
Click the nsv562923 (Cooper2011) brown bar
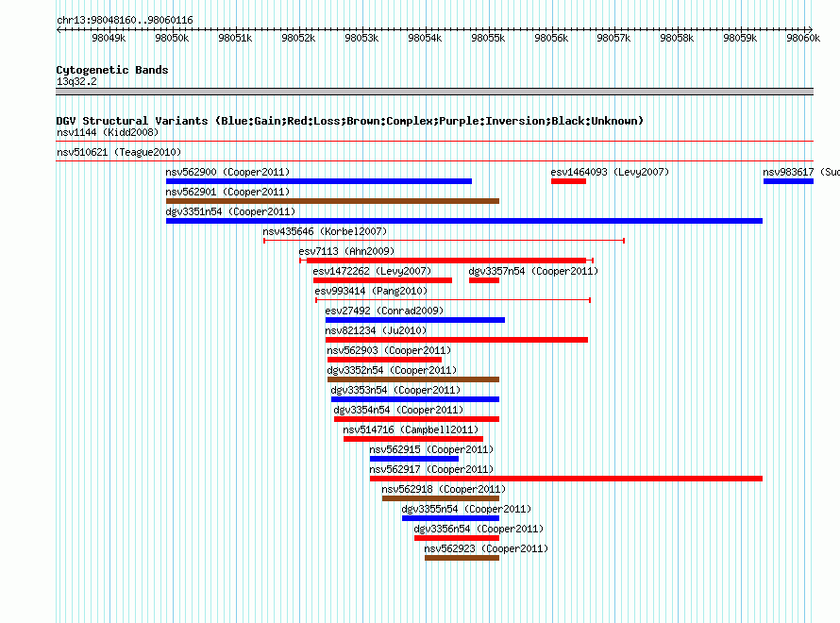click(462, 558)
